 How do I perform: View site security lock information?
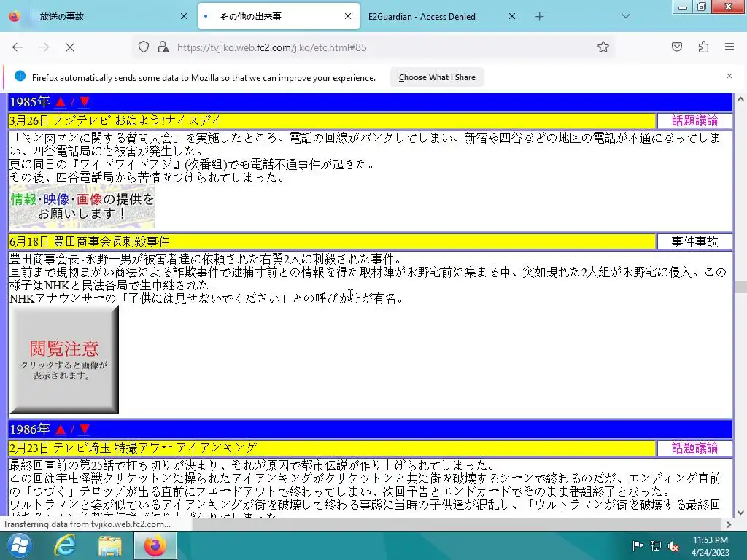[163, 47]
